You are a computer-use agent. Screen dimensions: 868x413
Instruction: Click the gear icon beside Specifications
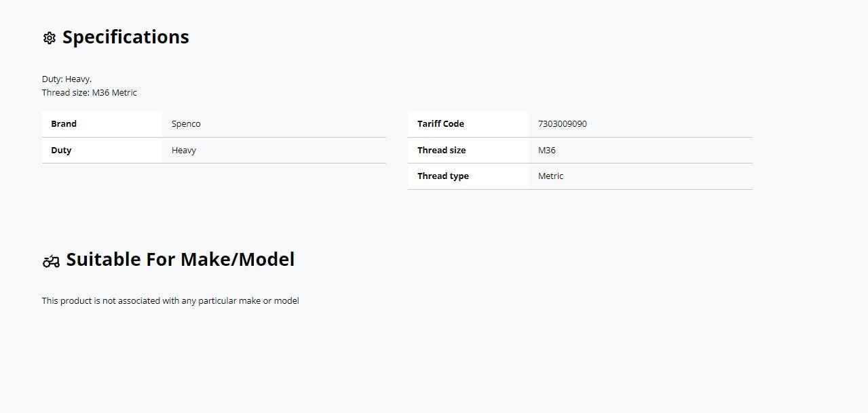49,38
